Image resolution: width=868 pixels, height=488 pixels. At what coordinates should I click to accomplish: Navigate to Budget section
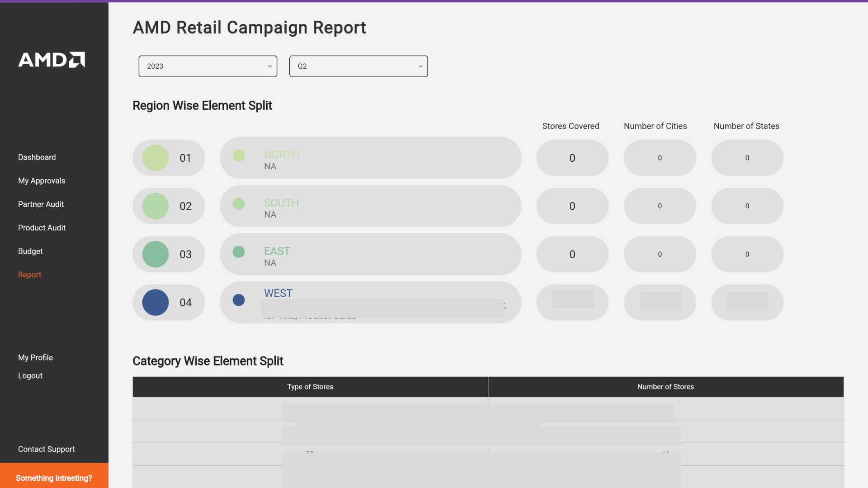(x=30, y=251)
